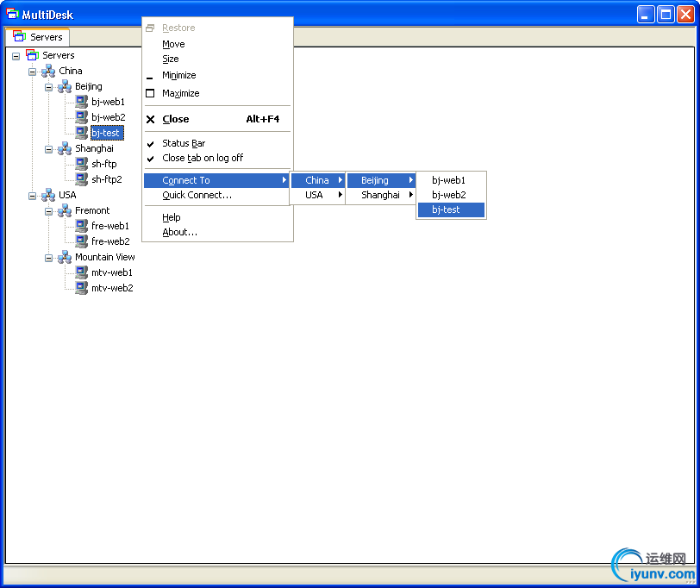The height and width of the screenshot is (588, 700).
Task: Connect to bj-test from the submenu
Action: (x=452, y=210)
